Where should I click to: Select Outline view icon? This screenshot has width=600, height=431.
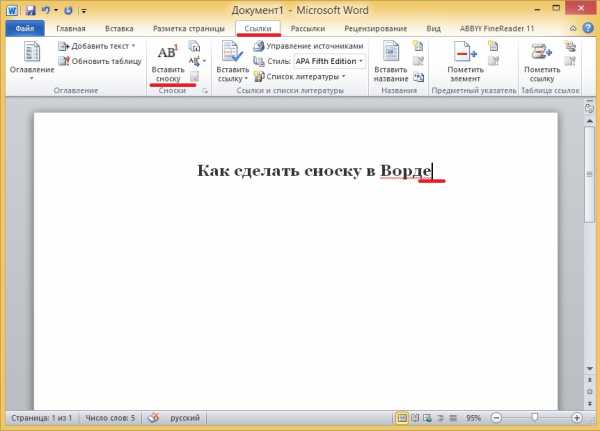440,418
